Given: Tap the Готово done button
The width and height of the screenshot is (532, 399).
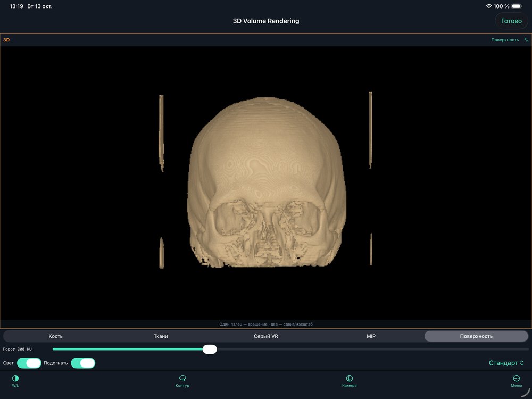Looking at the screenshot, I should tap(511, 21).
